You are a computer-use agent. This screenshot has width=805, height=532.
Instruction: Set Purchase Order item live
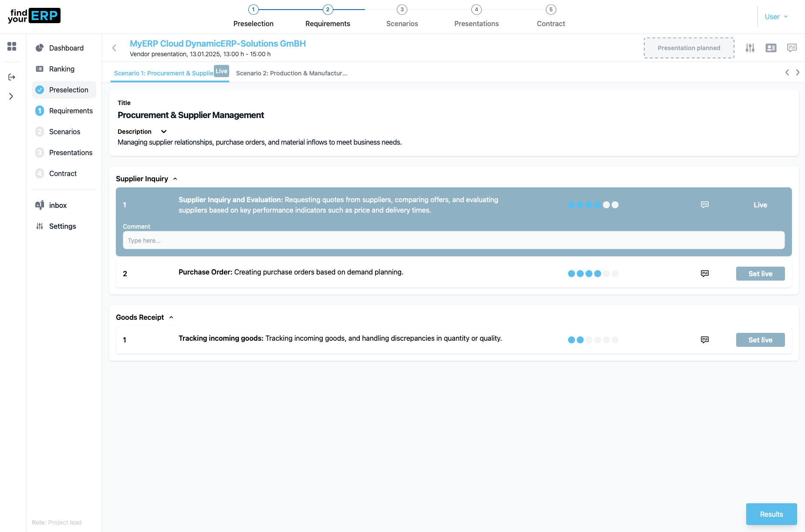(760, 274)
